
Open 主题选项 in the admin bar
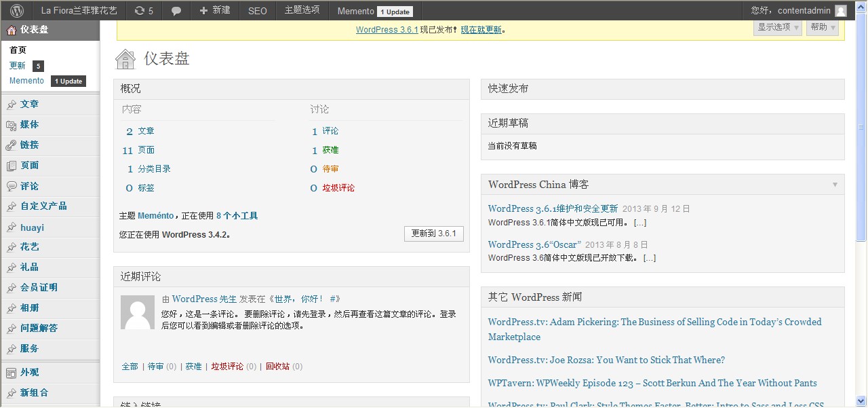coord(302,10)
